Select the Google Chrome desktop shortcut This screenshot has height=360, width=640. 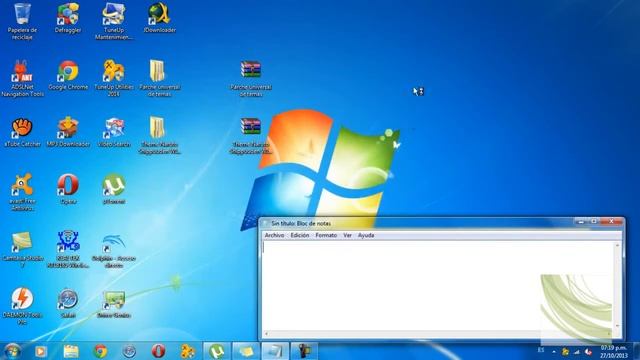[x=68, y=76]
